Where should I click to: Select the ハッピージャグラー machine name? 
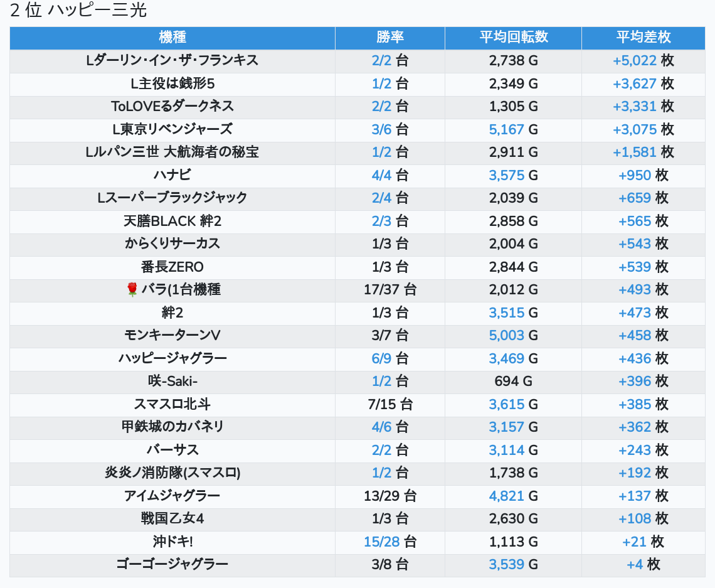[172, 358]
